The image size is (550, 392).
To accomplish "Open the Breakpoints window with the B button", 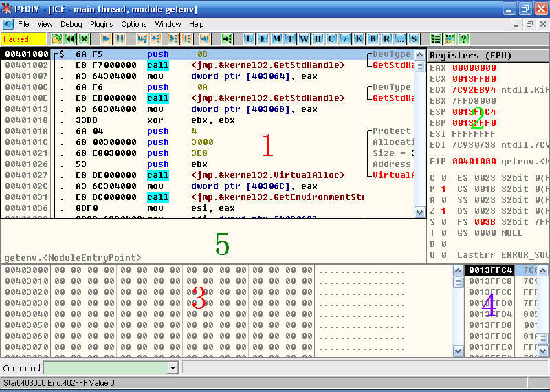I will pos(373,39).
